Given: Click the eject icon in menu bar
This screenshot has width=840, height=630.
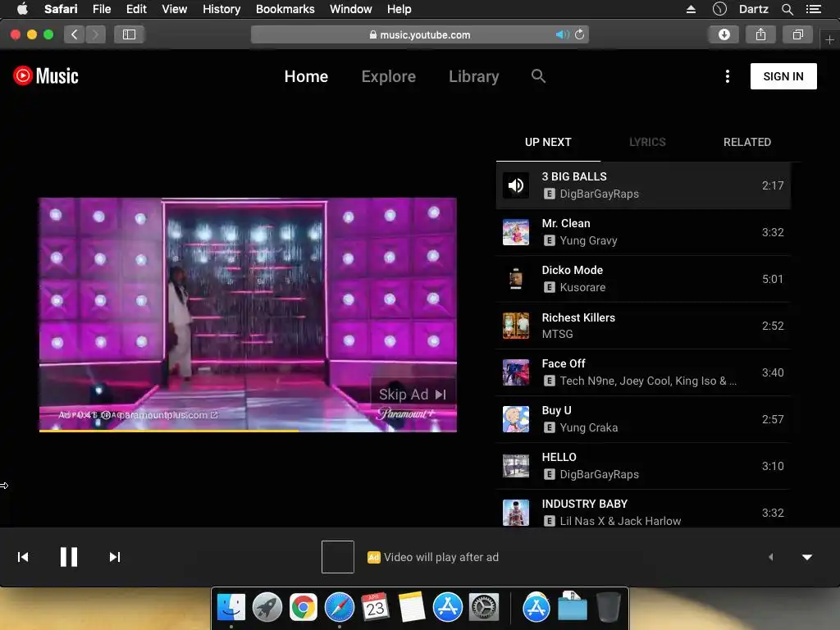Looking at the screenshot, I should pos(691,9).
